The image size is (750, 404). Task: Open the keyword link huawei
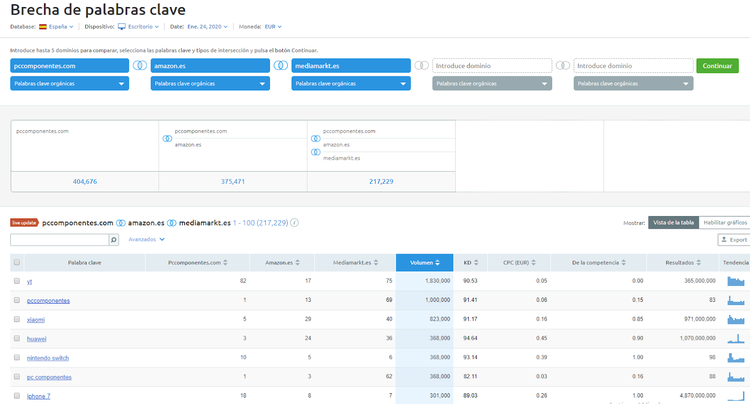[36, 338]
